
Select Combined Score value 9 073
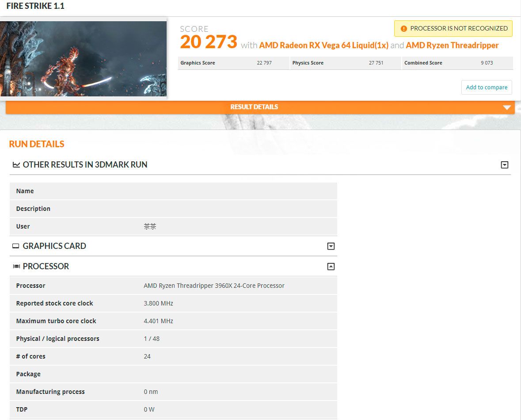pos(487,63)
